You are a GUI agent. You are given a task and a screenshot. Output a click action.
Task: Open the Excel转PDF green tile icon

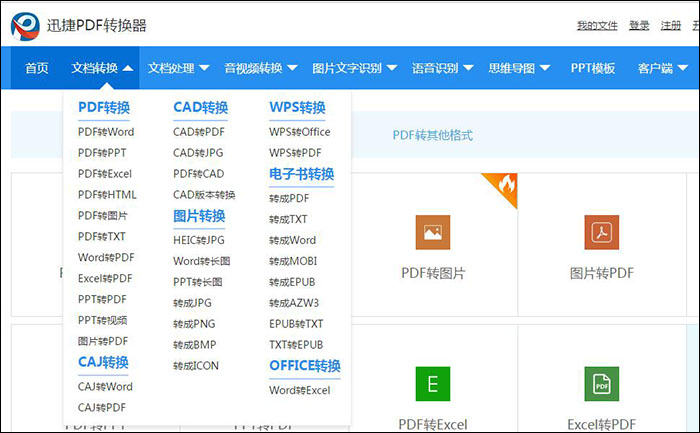coord(601,384)
